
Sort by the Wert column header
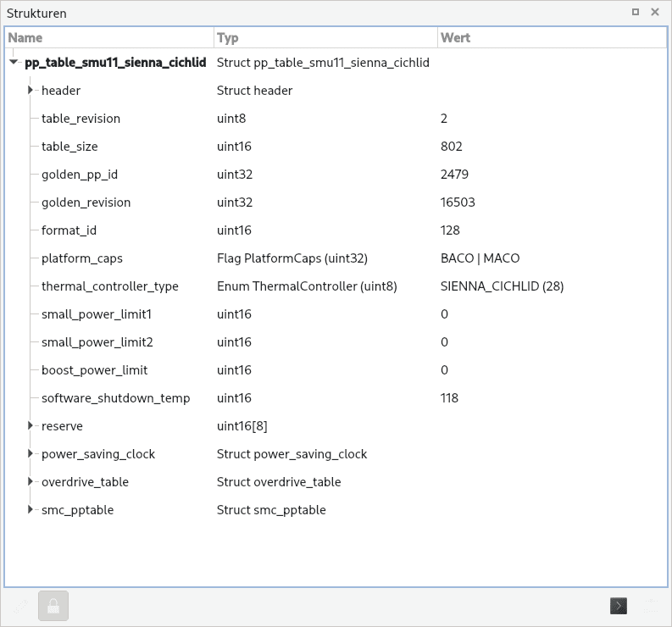(x=552, y=38)
